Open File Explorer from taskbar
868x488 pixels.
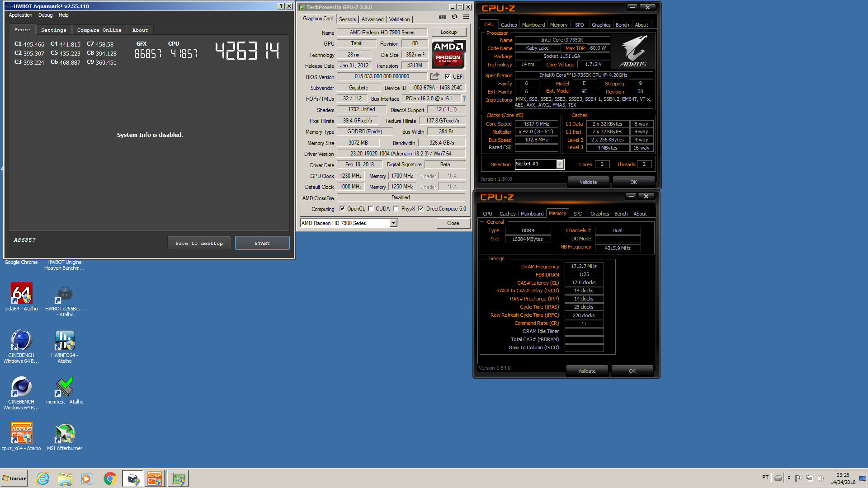[x=65, y=479]
